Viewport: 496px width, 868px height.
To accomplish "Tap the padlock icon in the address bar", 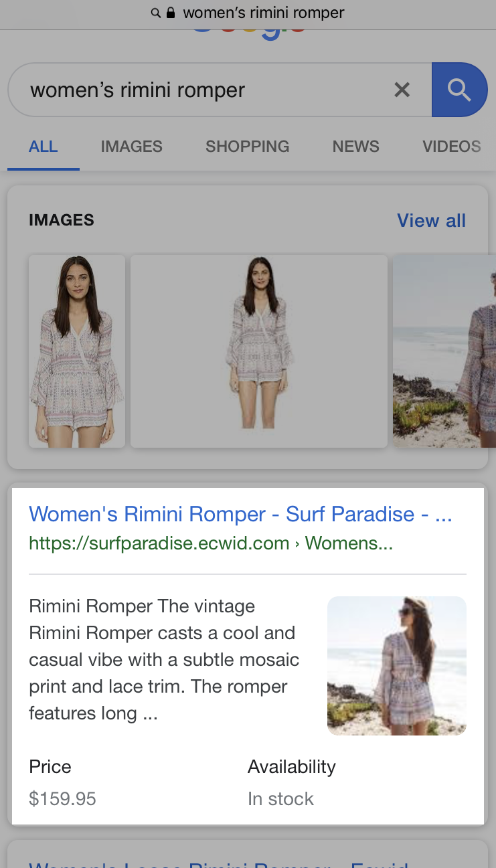I will click(171, 13).
